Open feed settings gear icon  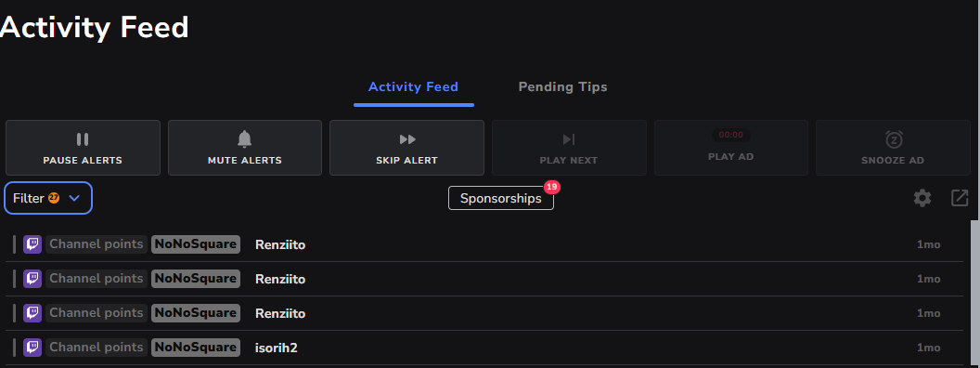coord(922,198)
